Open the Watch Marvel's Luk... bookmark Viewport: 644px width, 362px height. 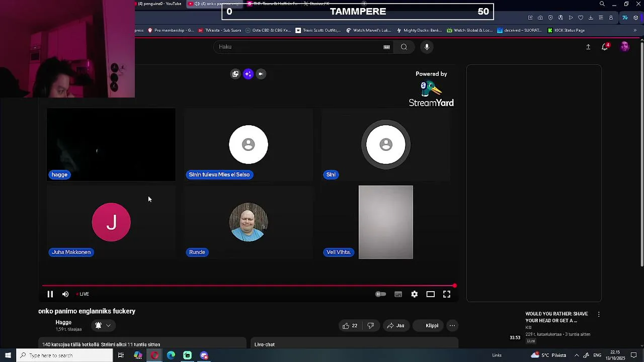tap(369, 30)
